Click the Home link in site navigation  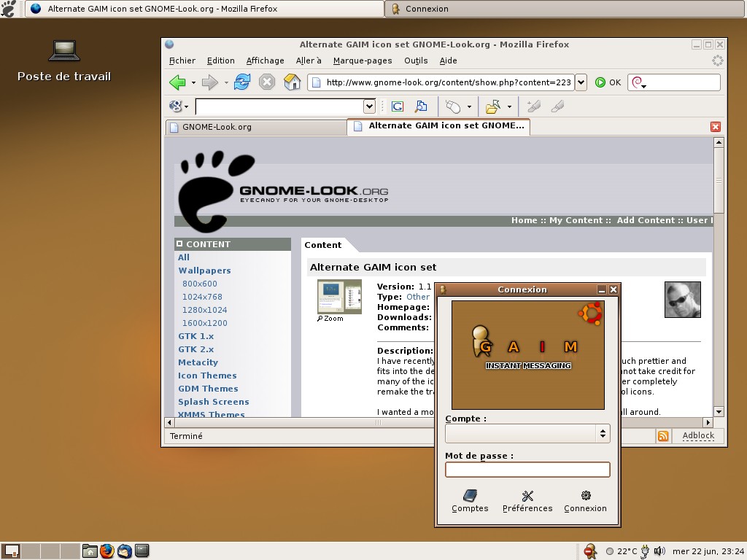[524, 220]
